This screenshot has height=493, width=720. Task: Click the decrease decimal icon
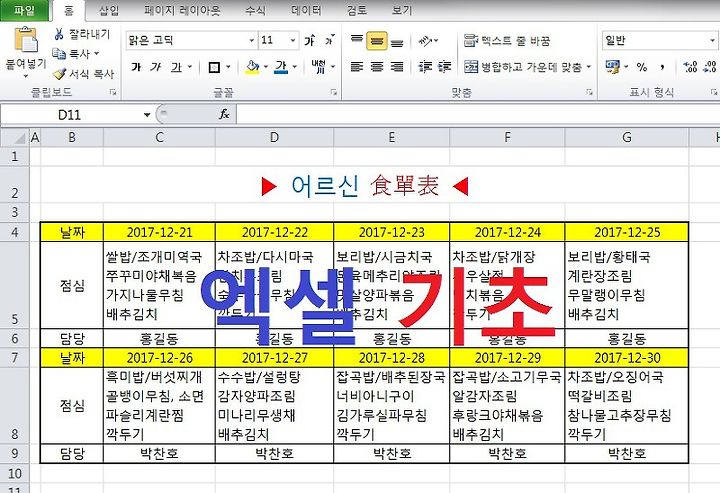click(709, 67)
